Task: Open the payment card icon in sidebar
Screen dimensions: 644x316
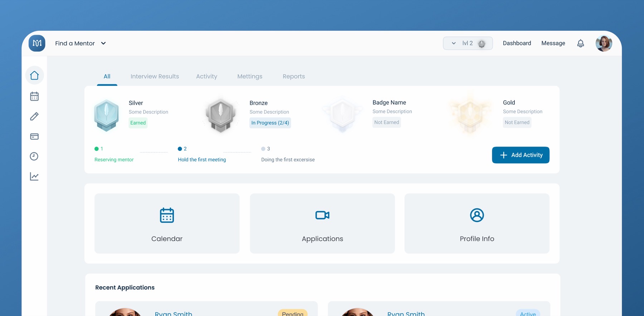Action: pyautogui.click(x=34, y=137)
